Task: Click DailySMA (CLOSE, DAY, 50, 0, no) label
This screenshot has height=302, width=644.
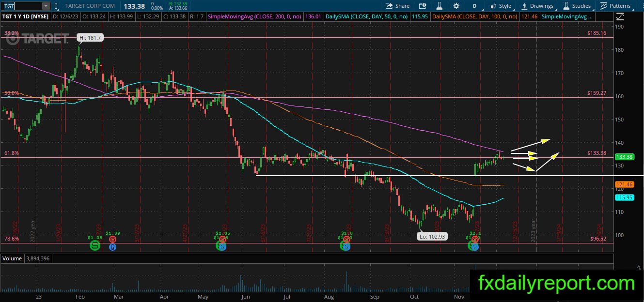Action: pos(367,16)
